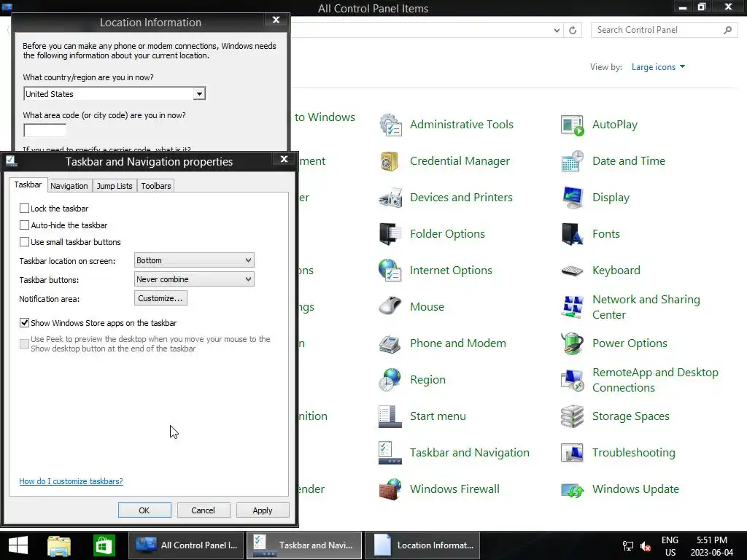Image resolution: width=747 pixels, height=560 pixels.
Task: Click Apply in Taskbar properties
Action: coord(263,510)
